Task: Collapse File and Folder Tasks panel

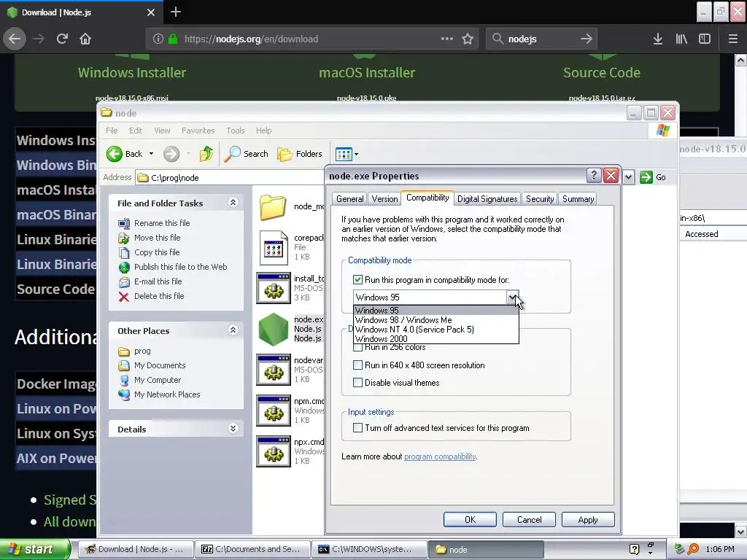Action: [233, 203]
